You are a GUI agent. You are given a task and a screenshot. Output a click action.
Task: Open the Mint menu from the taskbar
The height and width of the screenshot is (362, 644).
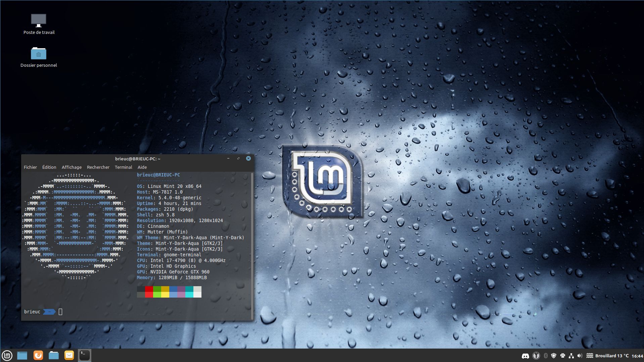7,355
